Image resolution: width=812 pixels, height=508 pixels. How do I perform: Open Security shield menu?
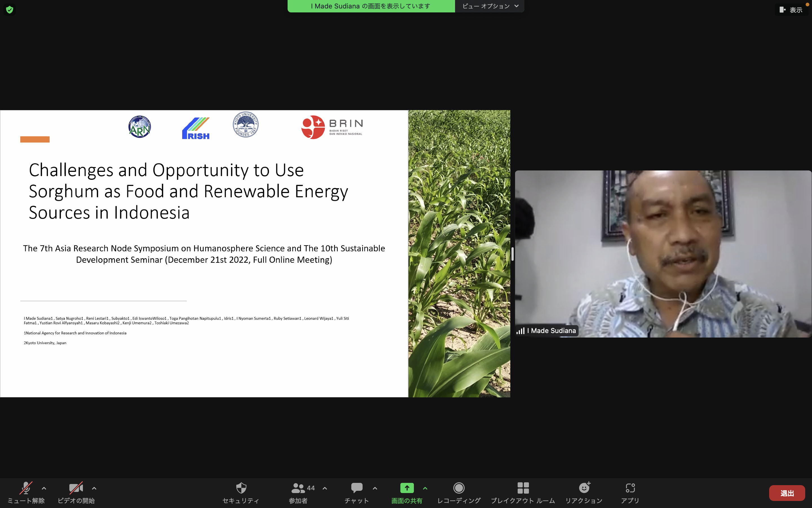point(241,492)
